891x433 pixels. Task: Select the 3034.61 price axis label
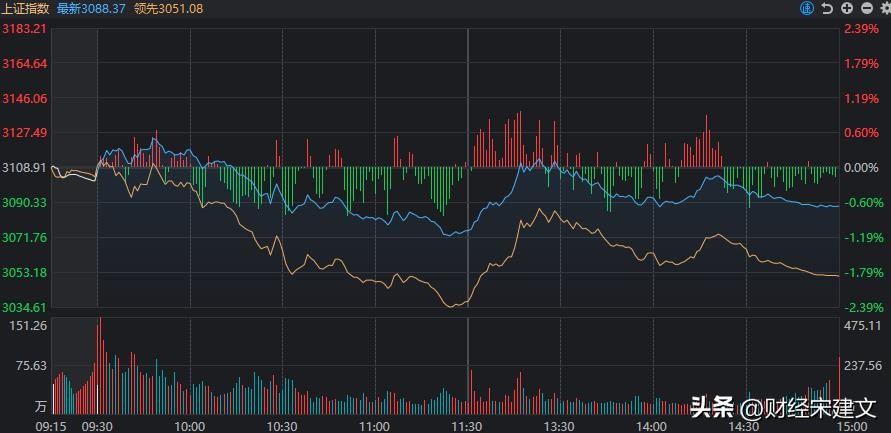24,307
